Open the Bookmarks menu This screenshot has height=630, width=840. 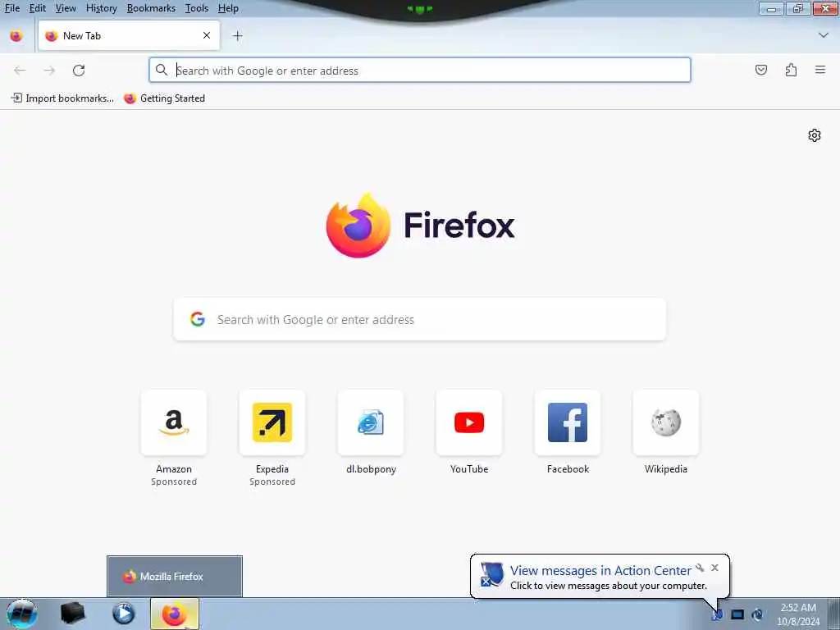(x=151, y=8)
